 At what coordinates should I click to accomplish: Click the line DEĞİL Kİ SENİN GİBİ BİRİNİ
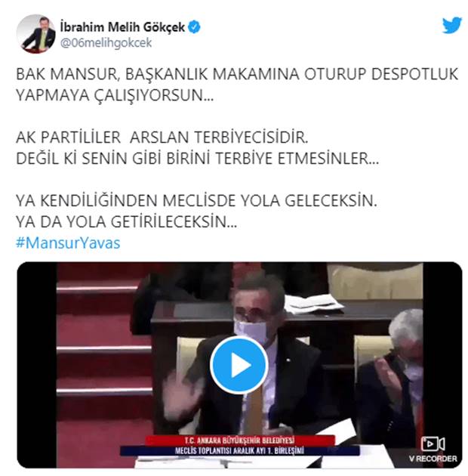click(198, 158)
